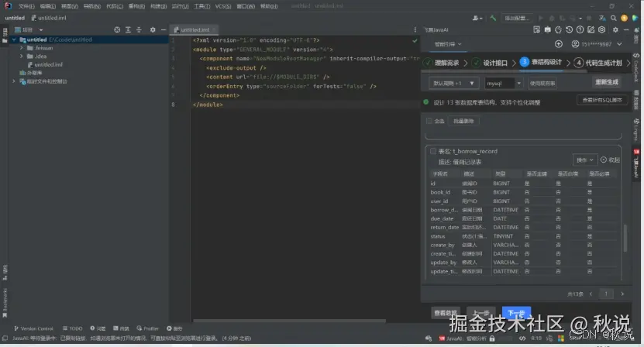Hide the project panel via minus icon
The image size is (644, 347).
pyautogui.click(x=163, y=29)
